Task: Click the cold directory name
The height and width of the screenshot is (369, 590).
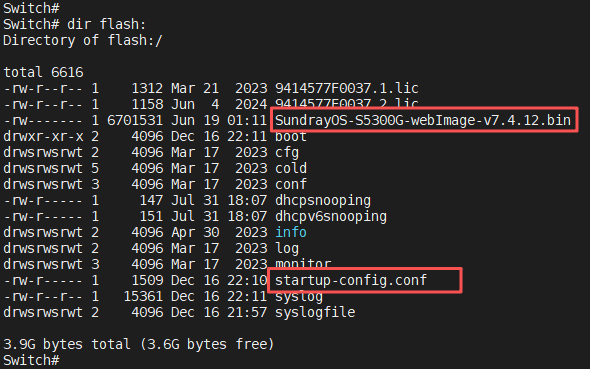Action: pos(290,169)
